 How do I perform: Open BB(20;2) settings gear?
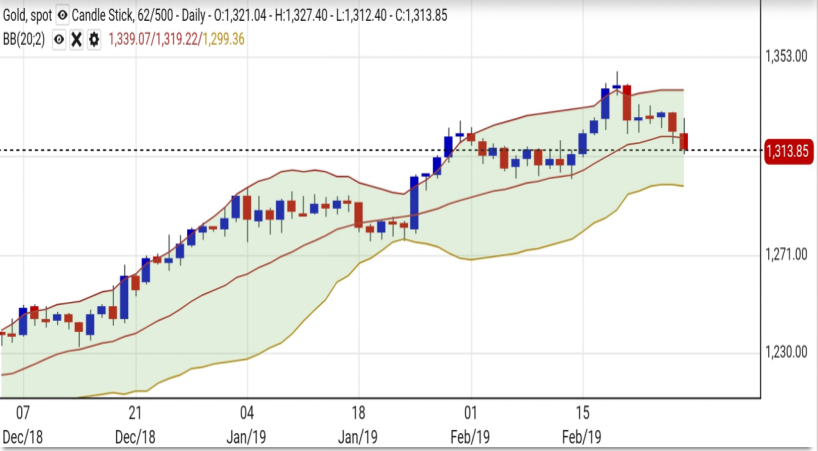[93, 39]
